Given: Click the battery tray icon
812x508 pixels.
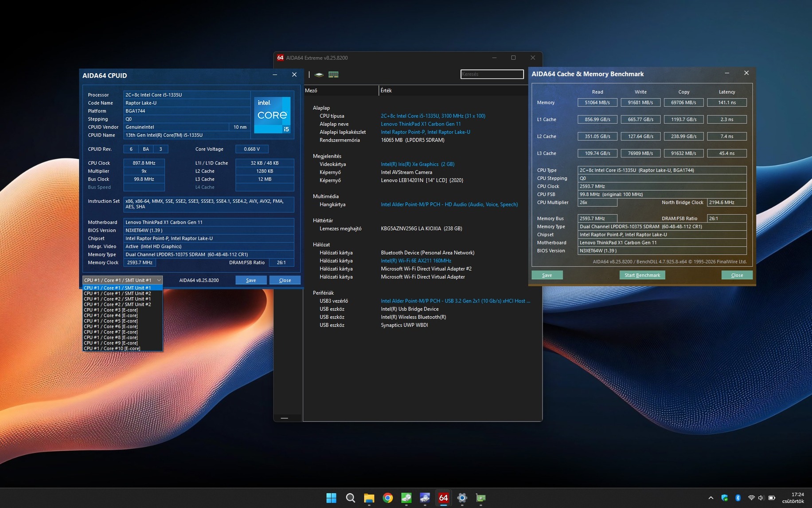Looking at the screenshot, I should (772, 498).
